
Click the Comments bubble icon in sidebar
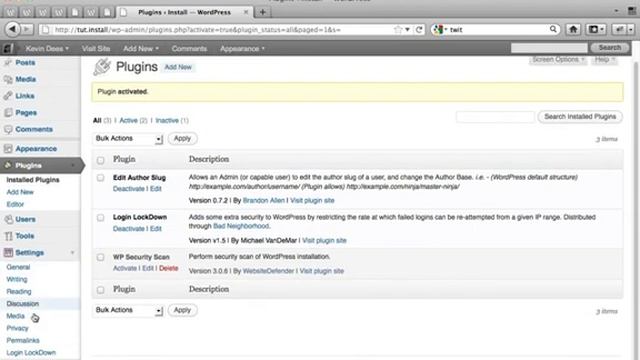pos(8,129)
